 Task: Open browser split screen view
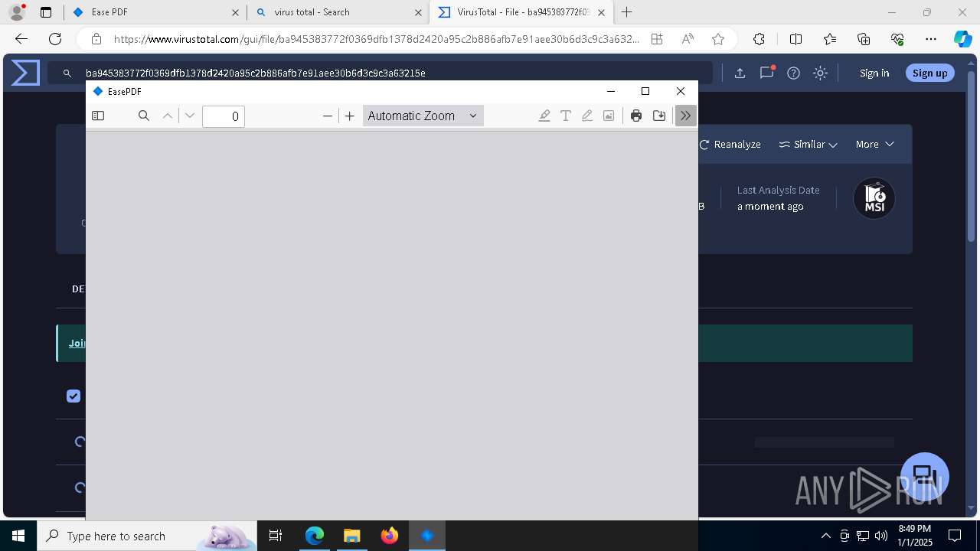(x=795, y=39)
